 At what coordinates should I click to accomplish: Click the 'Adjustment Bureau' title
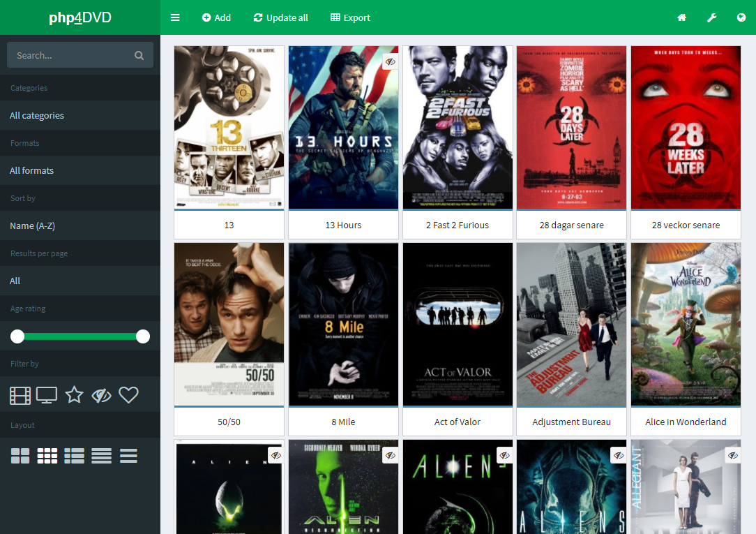click(x=571, y=422)
